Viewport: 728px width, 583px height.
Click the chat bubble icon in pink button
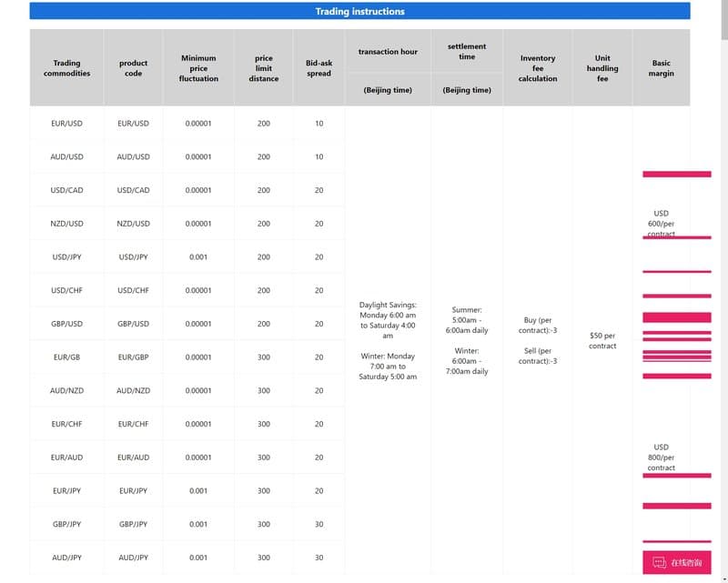[x=659, y=563]
